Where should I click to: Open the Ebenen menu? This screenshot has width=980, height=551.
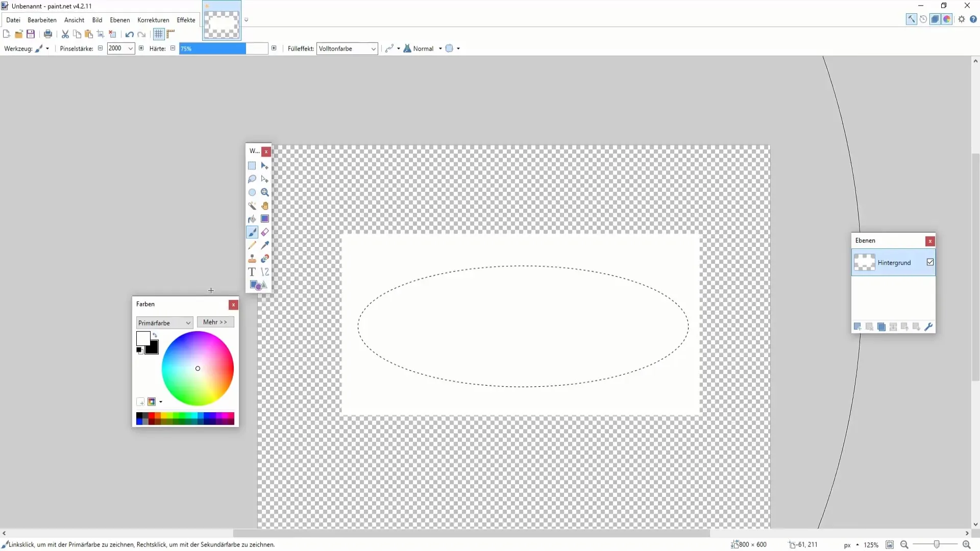point(119,20)
